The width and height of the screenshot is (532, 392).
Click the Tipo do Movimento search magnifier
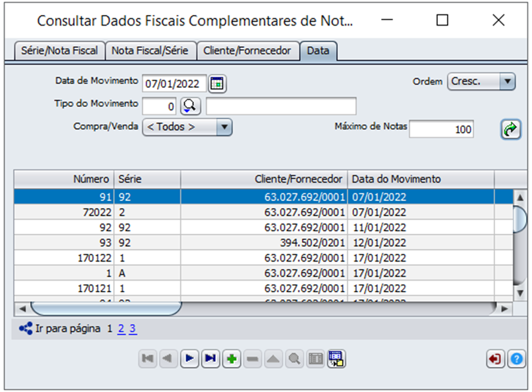tap(190, 107)
